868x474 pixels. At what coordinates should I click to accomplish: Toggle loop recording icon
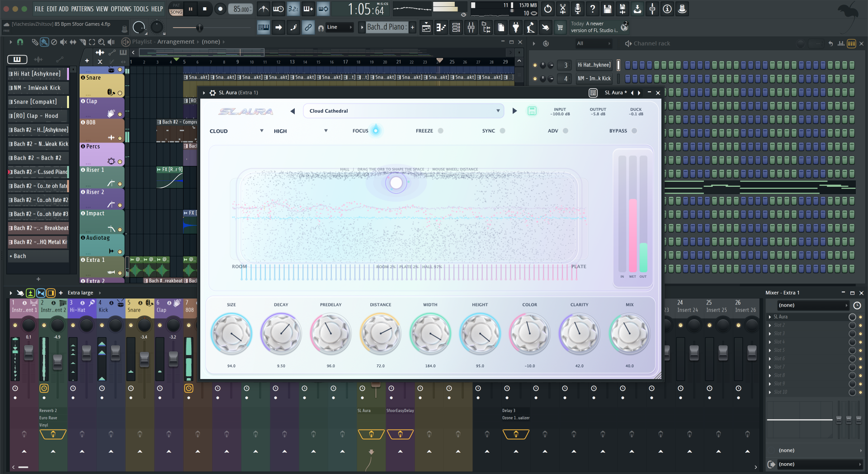323,9
